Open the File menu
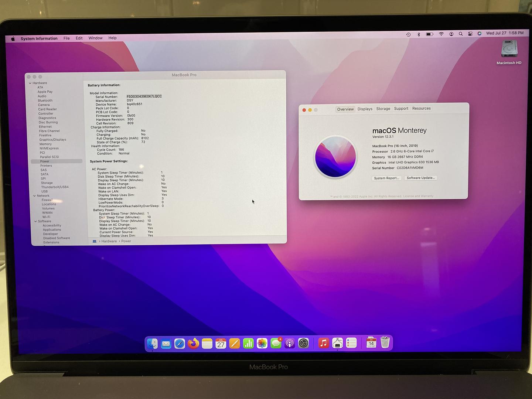 point(66,38)
